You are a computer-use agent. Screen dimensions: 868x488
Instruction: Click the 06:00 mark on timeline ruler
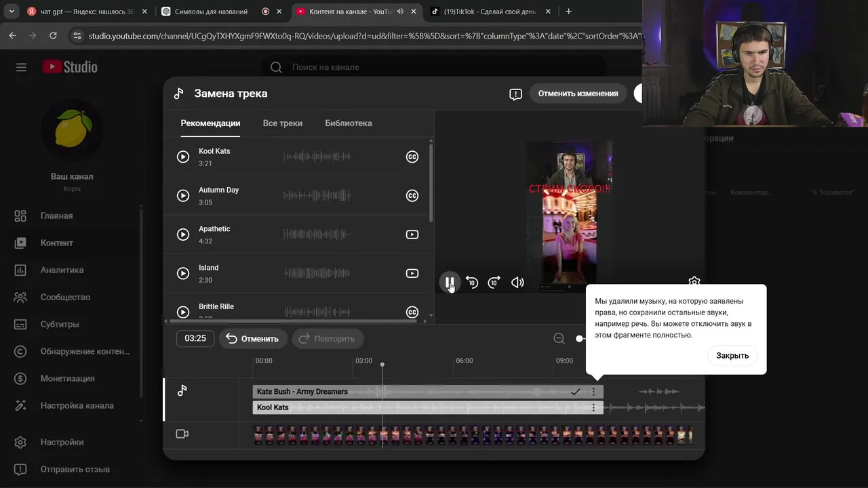[x=465, y=361]
